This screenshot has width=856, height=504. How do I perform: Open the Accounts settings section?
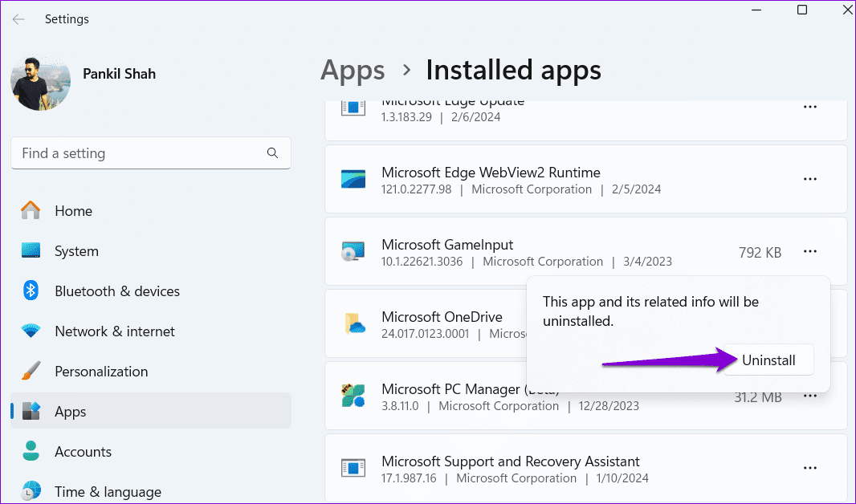click(83, 451)
